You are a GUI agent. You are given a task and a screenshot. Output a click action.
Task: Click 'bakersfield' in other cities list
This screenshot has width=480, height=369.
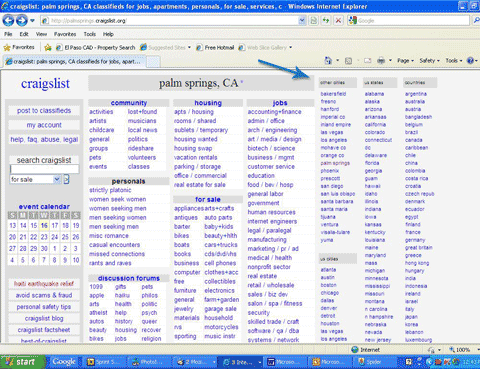pyautogui.click(x=333, y=94)
